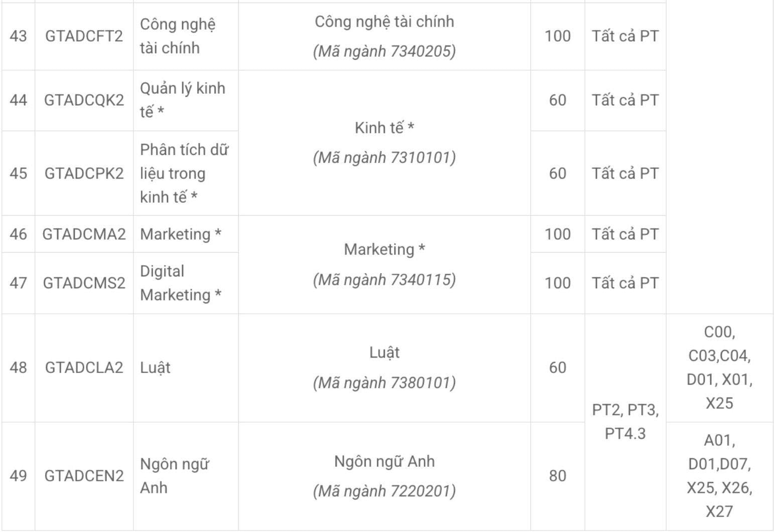Click the 'Mã ngành 7340205' text
The height and width of the screenshot is (532, 774).
click(384, 51)
